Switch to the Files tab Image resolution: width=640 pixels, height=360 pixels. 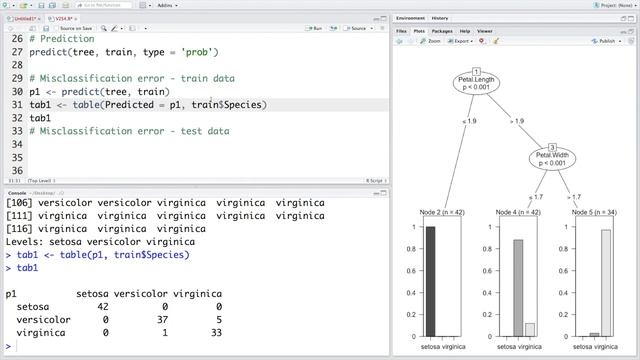(401, 31)
